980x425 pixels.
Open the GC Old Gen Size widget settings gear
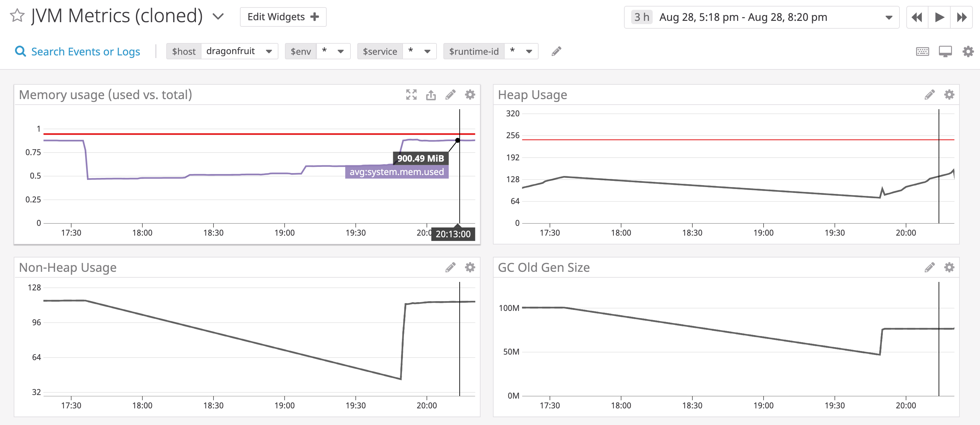pyautogui.click(x=949, y=267)
